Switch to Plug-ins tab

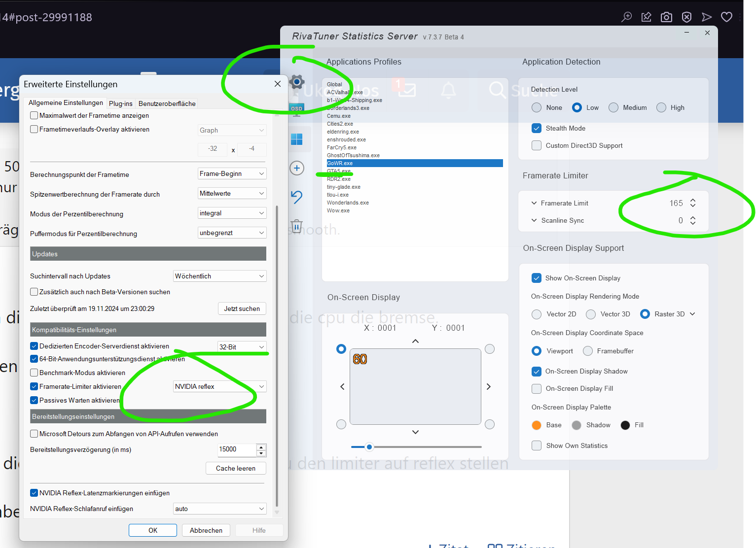(121, 103)
